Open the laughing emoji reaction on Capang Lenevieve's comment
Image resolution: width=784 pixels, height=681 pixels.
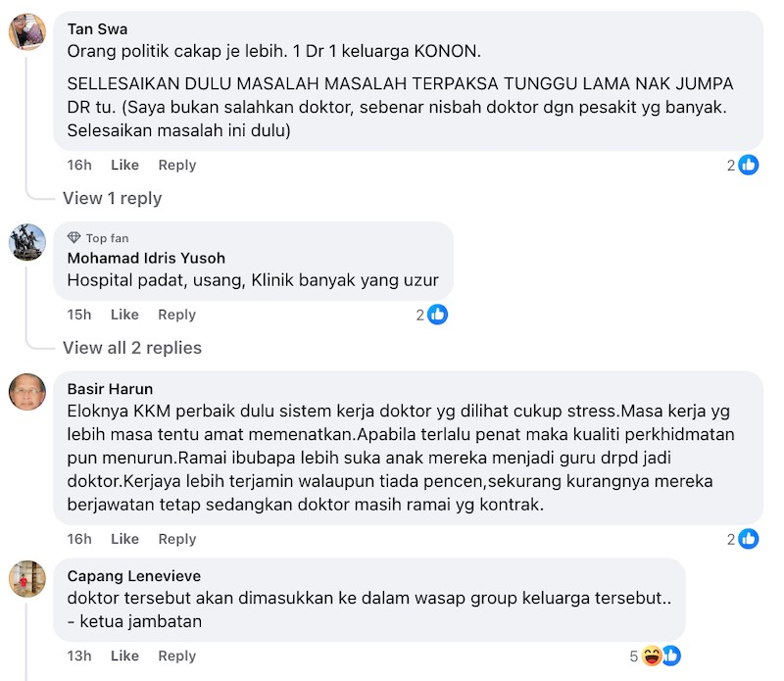(652, 656)
